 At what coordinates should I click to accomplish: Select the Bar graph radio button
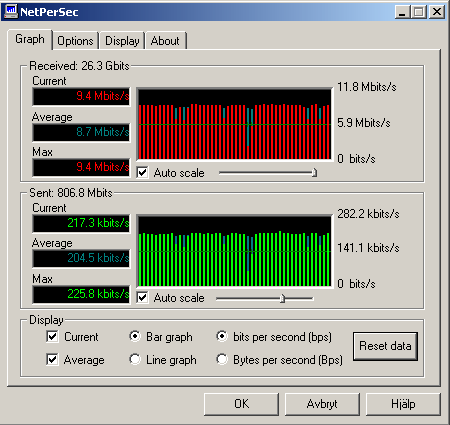point(135,336)
